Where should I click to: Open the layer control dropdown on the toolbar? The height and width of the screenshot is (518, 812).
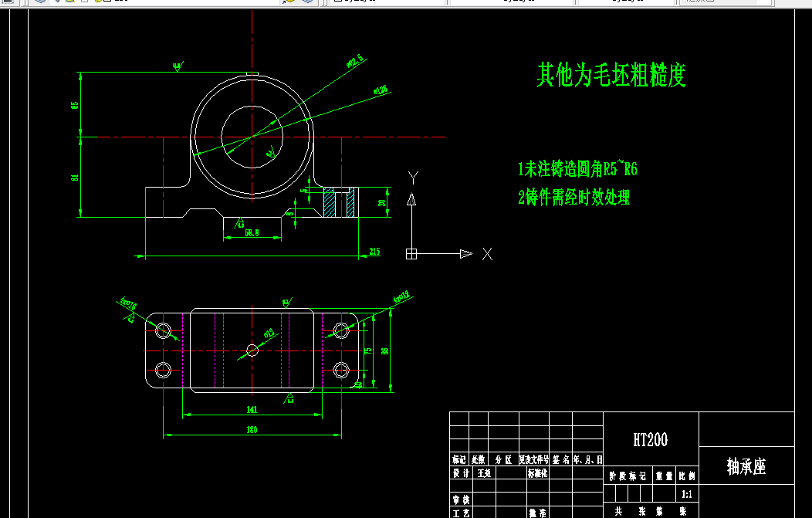[x=386, y=2]
